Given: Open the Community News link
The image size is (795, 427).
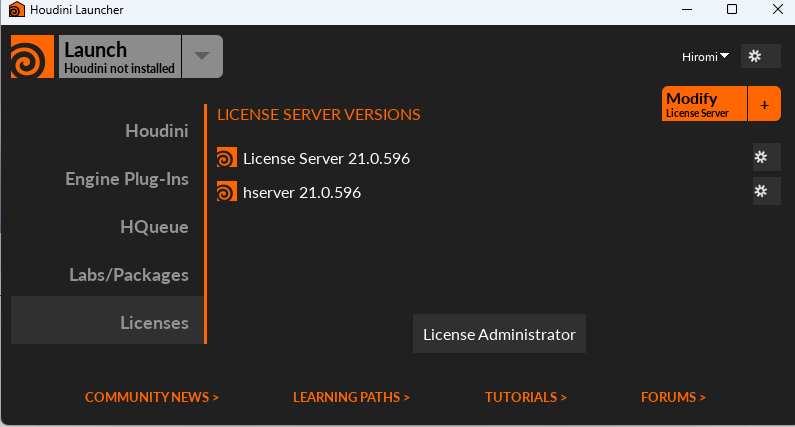Looking at the screenshot, I should tap(152, 397).
